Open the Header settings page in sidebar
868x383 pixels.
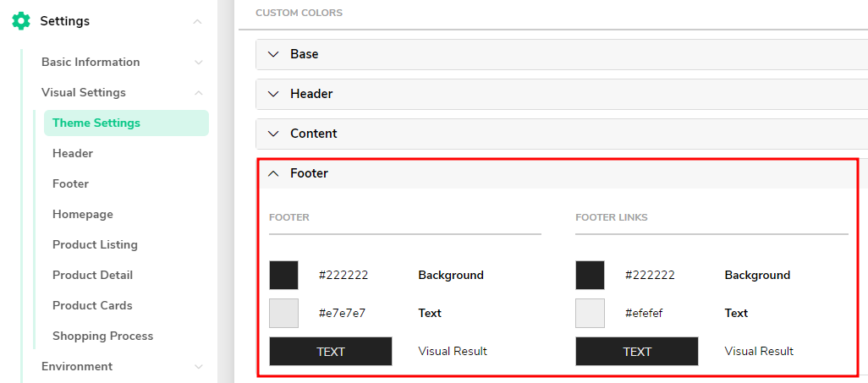pyautogui.click(x=73, y=153)
